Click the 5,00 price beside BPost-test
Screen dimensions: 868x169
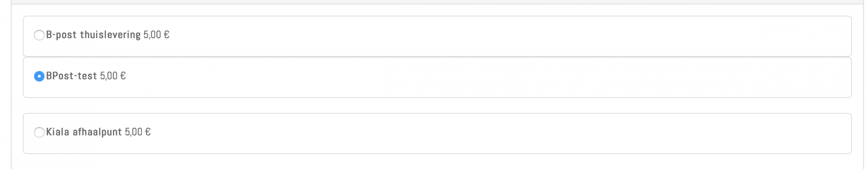pos(109,76)
